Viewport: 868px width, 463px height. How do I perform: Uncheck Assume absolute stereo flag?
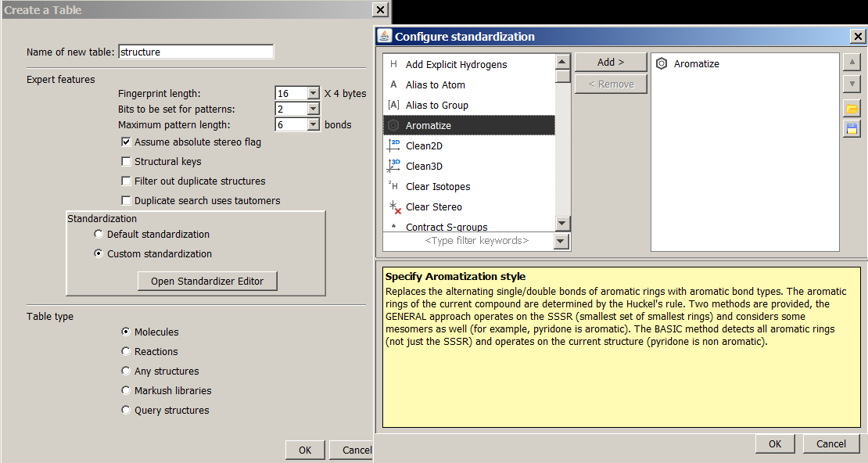tap(126, 142)
